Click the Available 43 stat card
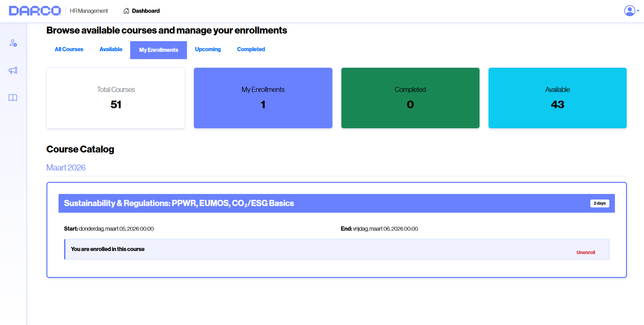Image resolution: width=644 pixels, height=325 pixels. point(557,98)
